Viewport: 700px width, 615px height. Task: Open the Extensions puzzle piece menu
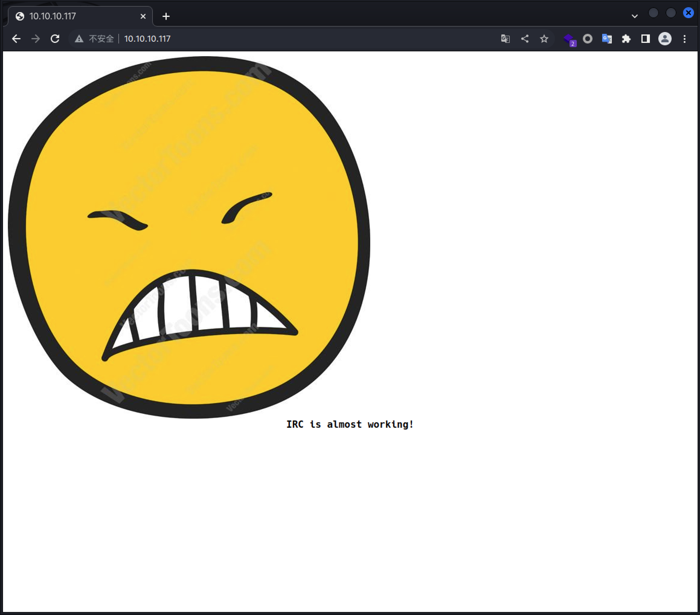626,39
